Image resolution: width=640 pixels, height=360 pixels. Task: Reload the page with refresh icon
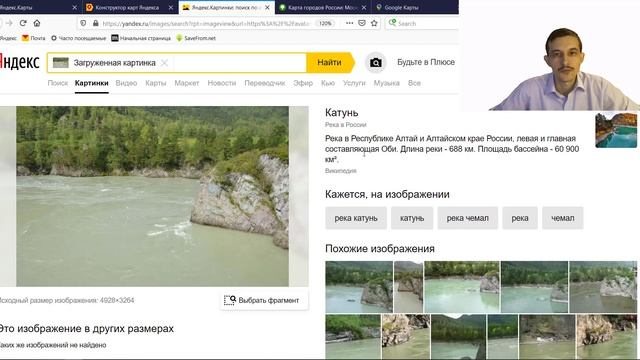(23, 23)
